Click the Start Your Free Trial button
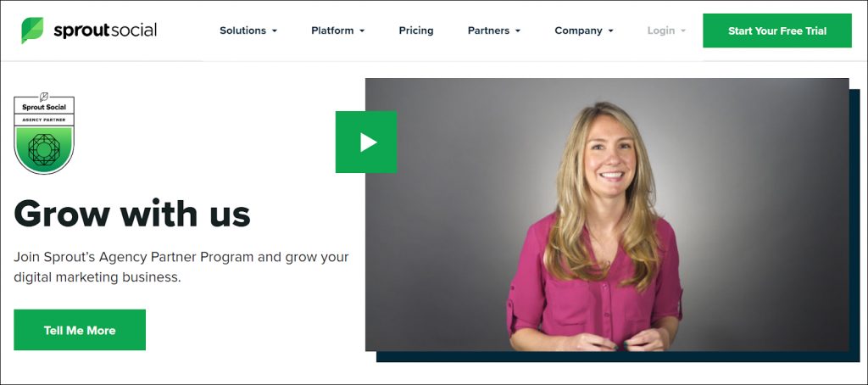Screen dimensions: 868x385 [x=777, y=31]
